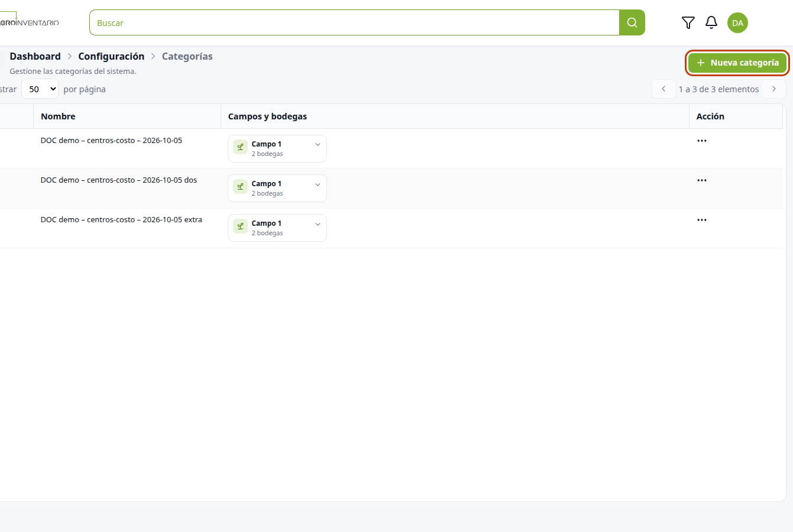
Task: Click 'Gestione las categorías del sistema.' text
Action: pos(73,71)
